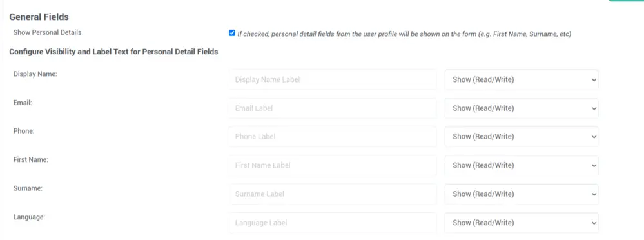Uncheck the Show Personal Details checkbox
This screenshot has width=644, height=240.
coord(232,34)
